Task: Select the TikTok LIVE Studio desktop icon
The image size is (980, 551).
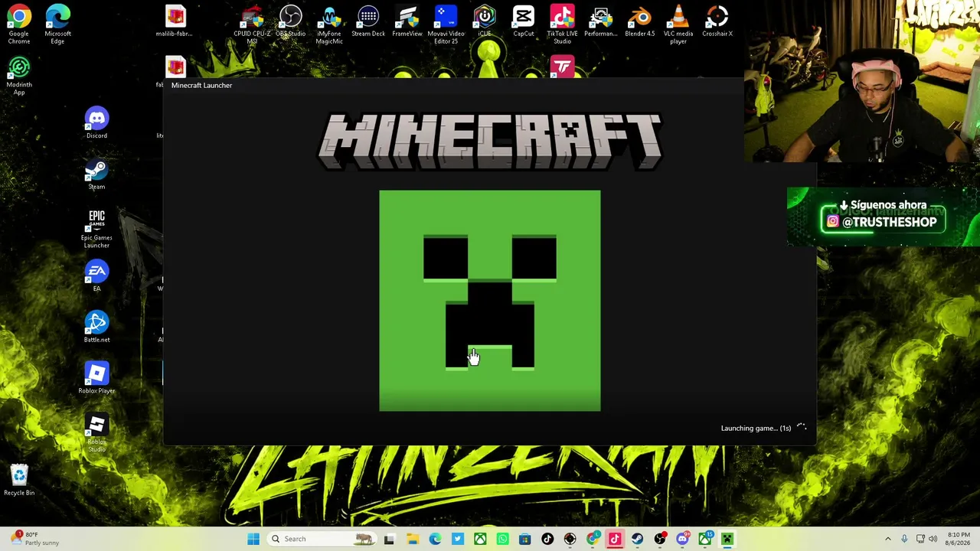Action: tap(562, 24)
